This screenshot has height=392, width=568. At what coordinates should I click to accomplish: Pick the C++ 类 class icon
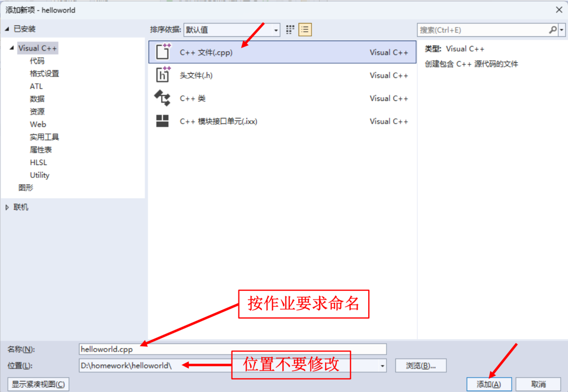162,98
